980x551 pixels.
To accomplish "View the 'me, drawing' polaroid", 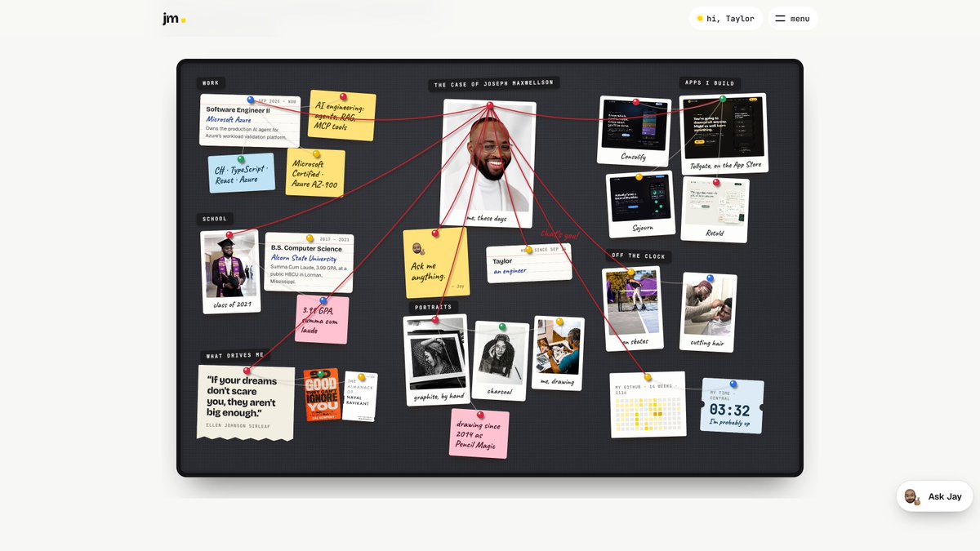I will coord(559,353).
